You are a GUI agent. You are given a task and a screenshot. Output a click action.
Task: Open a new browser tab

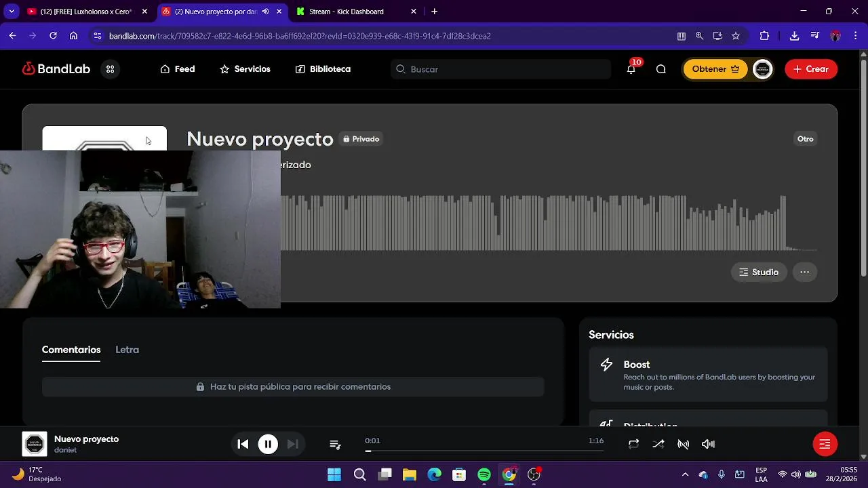point(435,12)
